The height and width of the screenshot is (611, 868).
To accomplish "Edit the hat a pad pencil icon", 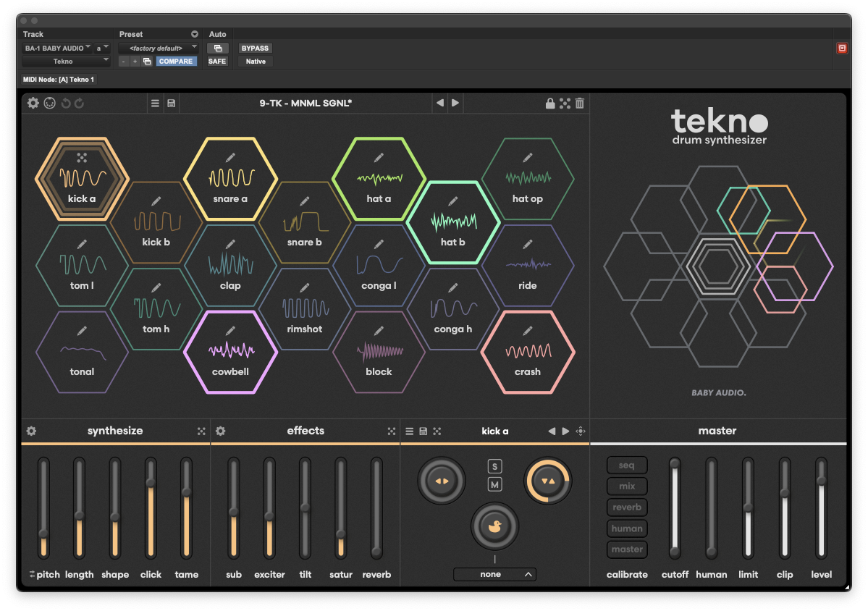I will click(379, 158).
